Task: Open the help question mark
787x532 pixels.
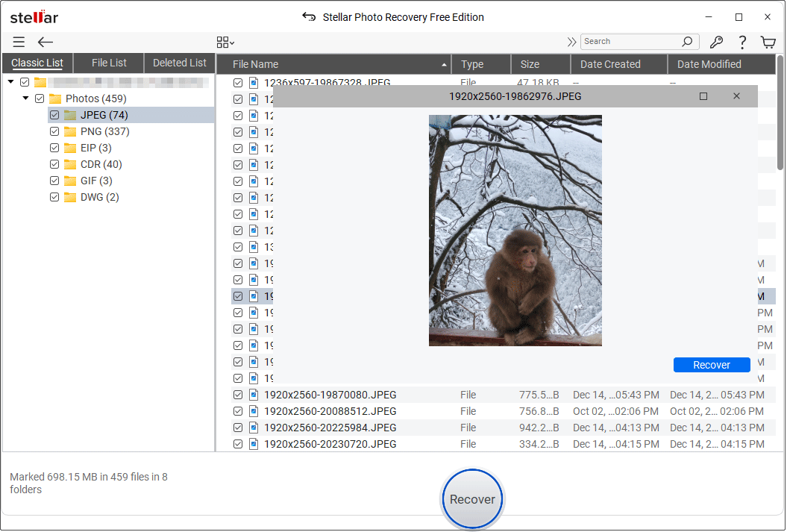Action: point(742,43)
